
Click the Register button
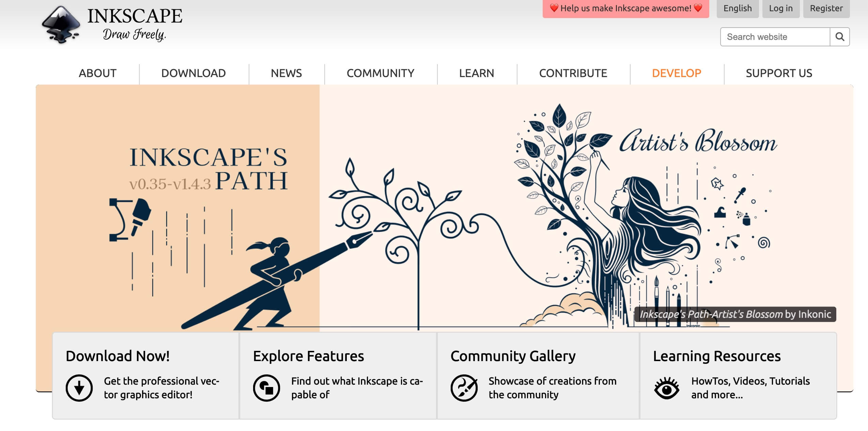coord(826,8)
